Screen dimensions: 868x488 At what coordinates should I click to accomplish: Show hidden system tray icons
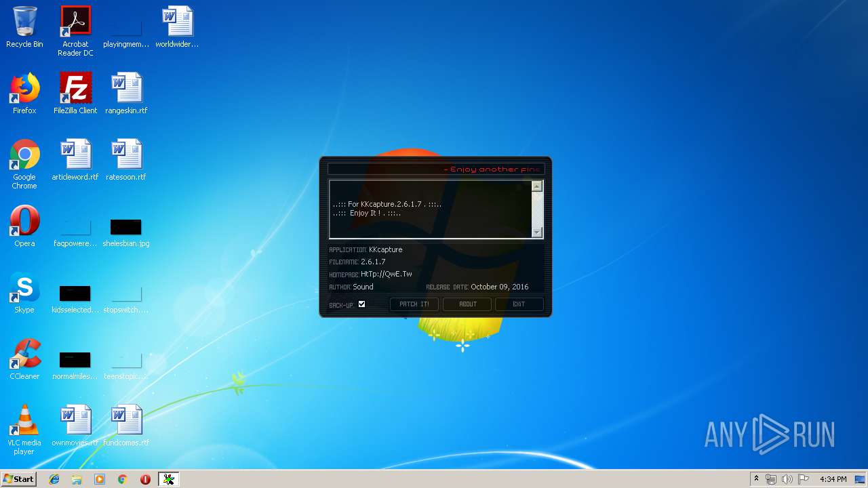pyautogui.click(x=756, y=479)
